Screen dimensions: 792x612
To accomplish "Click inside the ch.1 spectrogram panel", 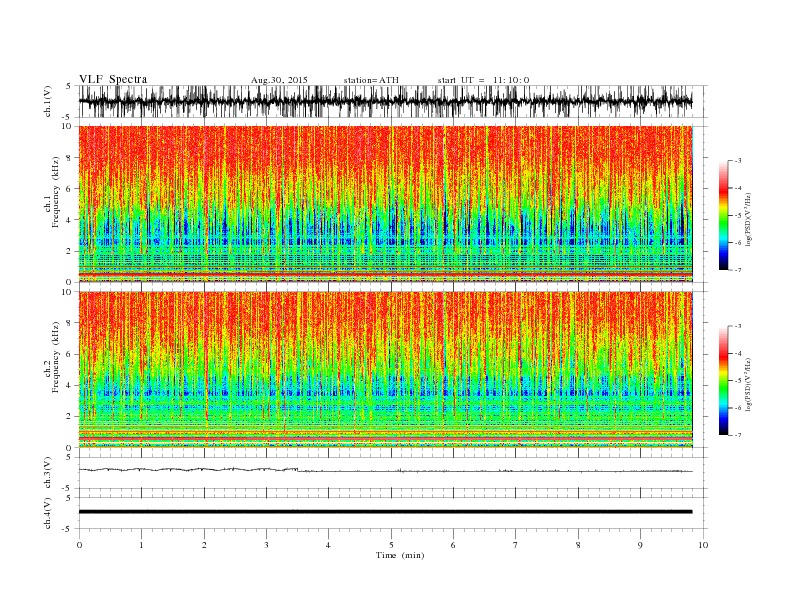I will click(386, 204).
